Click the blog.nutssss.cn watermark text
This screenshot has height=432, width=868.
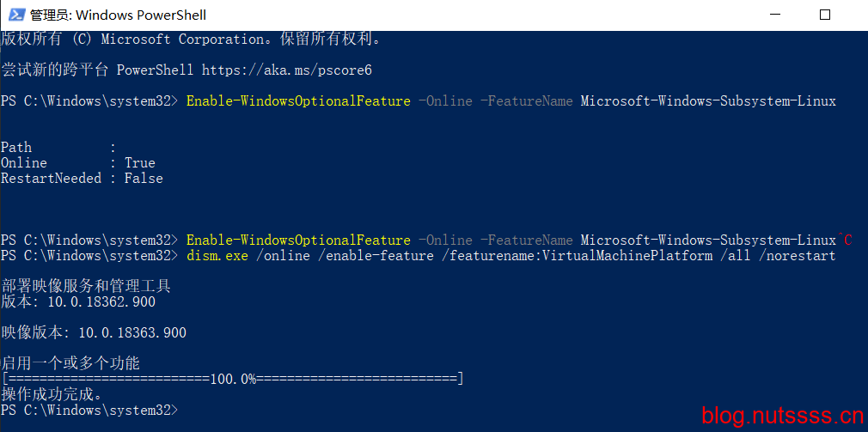click(782, 415)
